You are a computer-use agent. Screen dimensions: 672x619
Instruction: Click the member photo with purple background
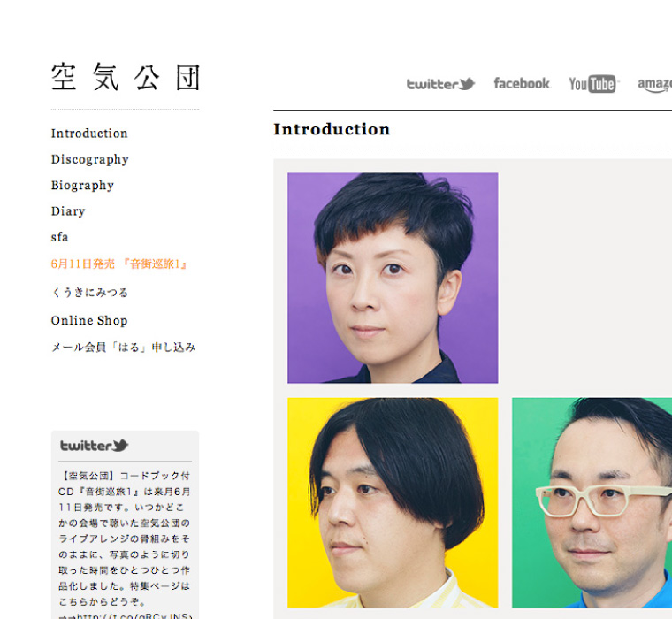click(x=393, y=278)
